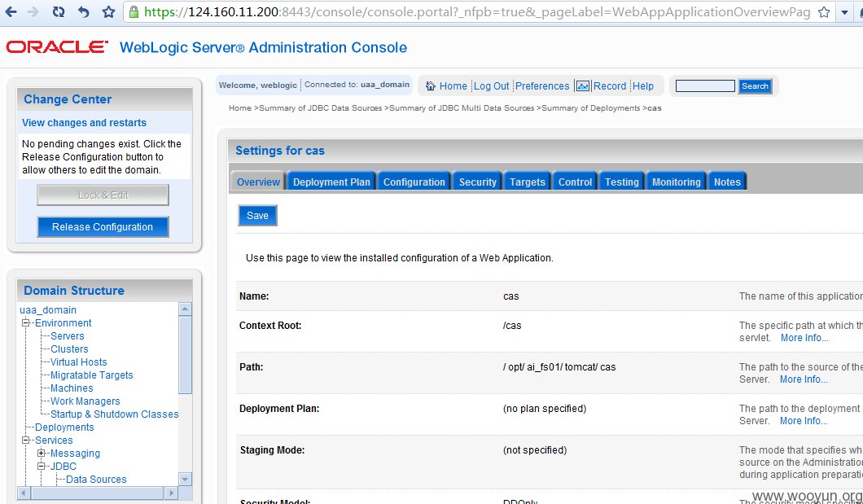Select the Targets tab
Screen dimensions: 863x504
(527, 182)
